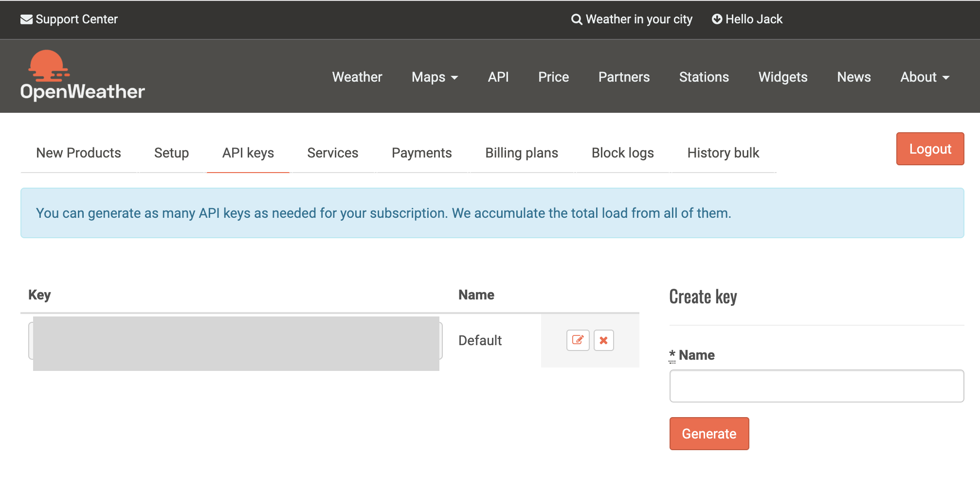The width and height of the screenshot is (980, 491).
Task: Click the Create key heading
Action: (x=703, y=297)
